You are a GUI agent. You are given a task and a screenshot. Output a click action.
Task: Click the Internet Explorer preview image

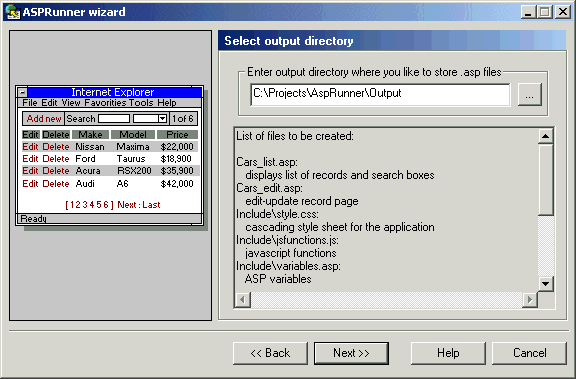point(110,158)
